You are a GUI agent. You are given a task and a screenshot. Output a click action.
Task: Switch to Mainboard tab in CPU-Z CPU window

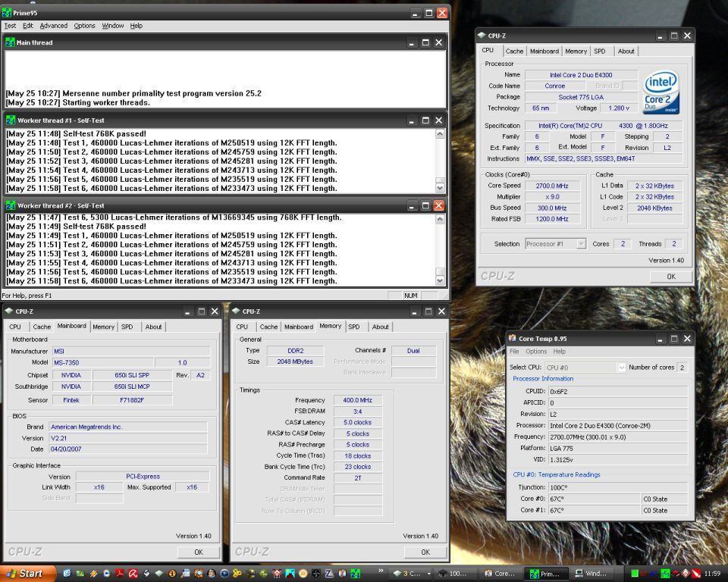[544, 51]
